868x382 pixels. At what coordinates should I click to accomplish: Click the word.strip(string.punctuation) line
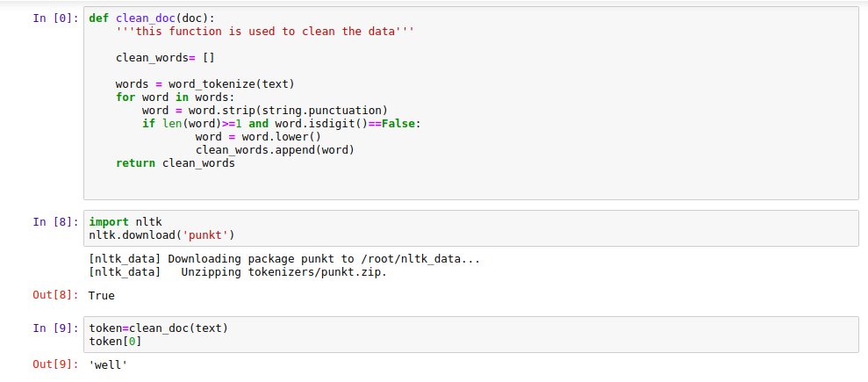coord(264,110)
